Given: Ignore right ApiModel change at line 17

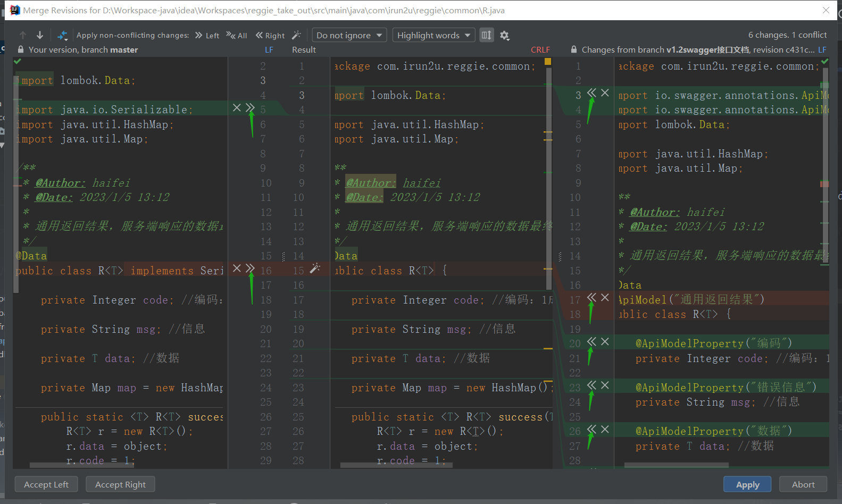Looking at the screenshot, I should tap(605, 297).
